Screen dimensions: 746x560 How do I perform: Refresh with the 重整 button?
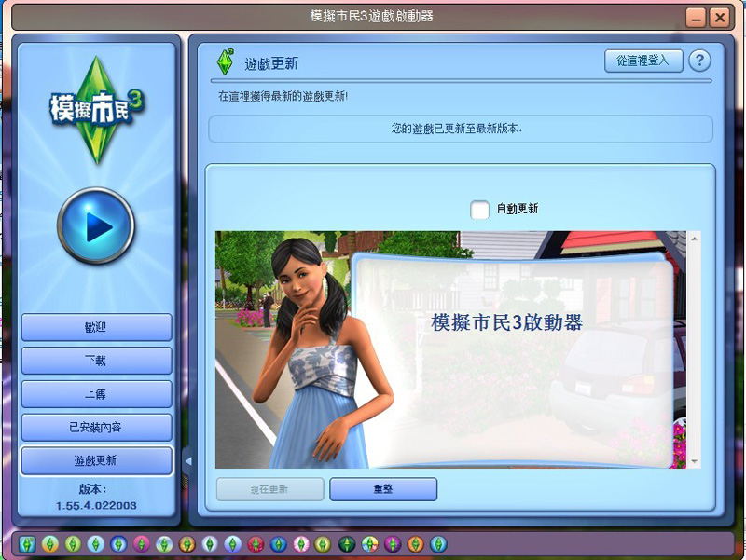(383, 489)
